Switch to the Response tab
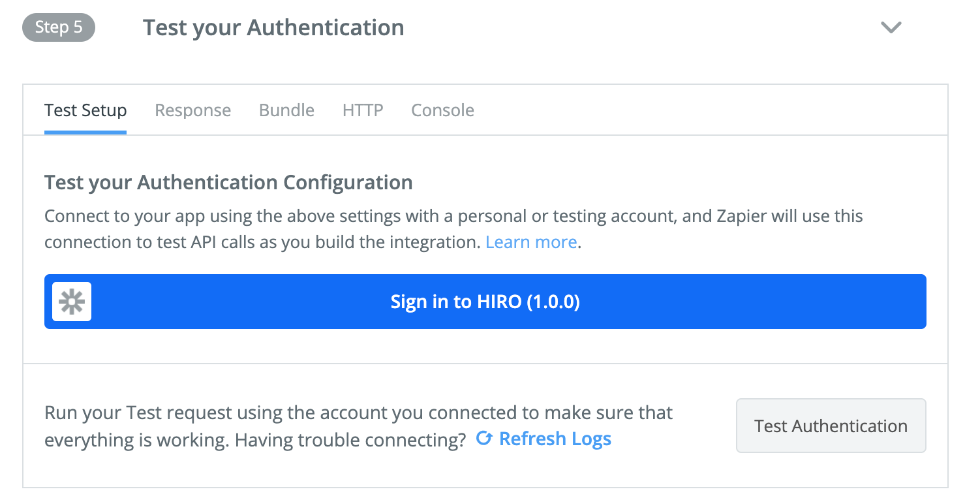 click(192, 110)
